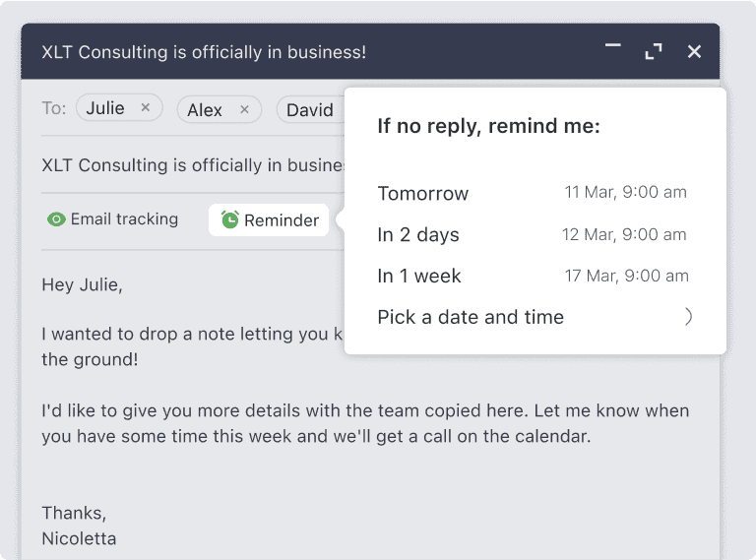This screenshot has height=560, width=756.
Task: Close the compose window
Action: coord(694,51)
